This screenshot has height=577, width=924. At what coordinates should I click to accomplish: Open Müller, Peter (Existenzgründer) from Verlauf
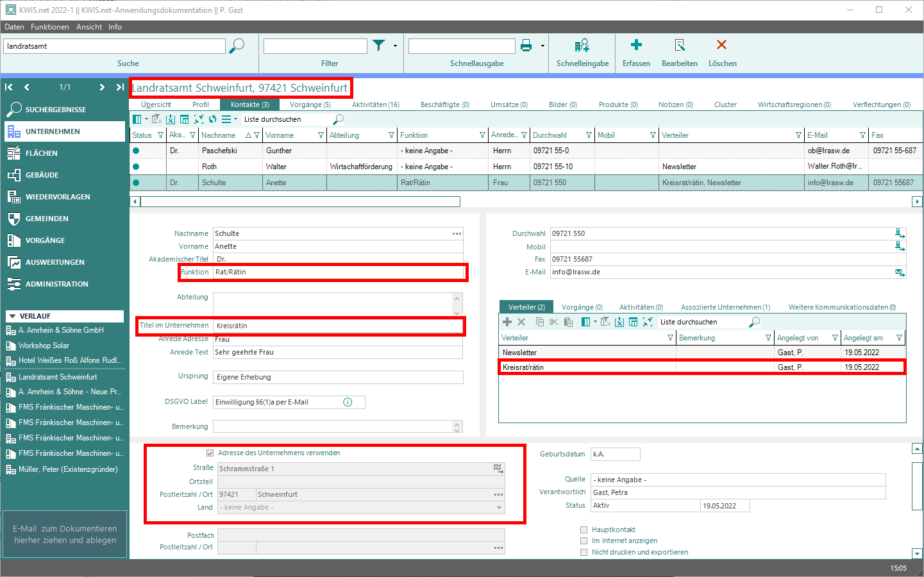[x=68, y=469]
